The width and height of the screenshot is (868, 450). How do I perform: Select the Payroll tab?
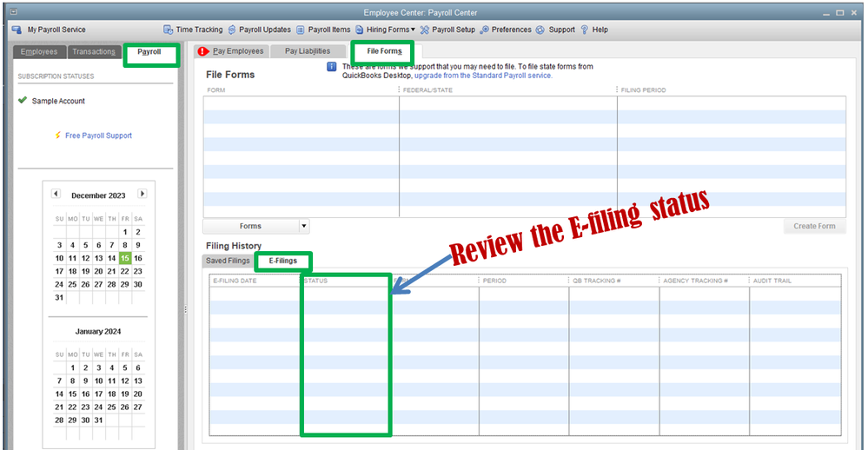click(x=149, y=51)
